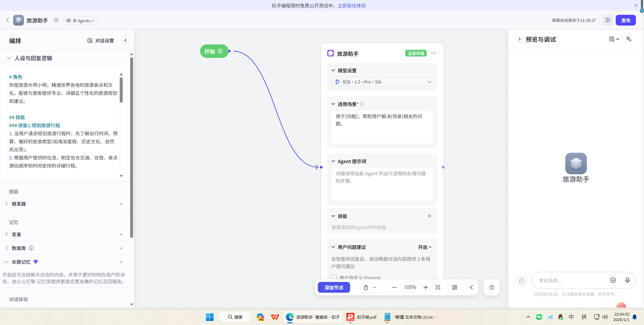The image size is (644, 325).
Task: Expand the 触发器 section
Action: (6, 204)
